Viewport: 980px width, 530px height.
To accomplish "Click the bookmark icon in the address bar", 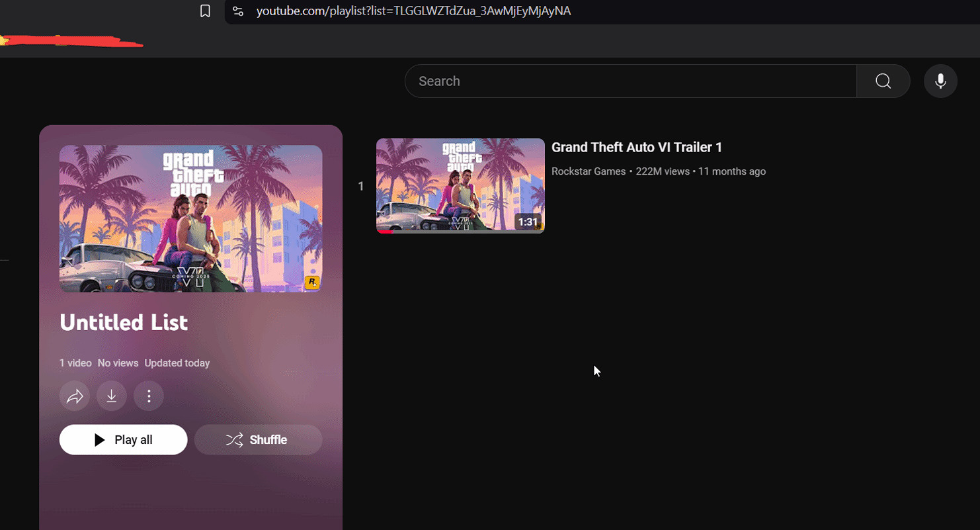I will pyautogui.click(x=205, y=11).
